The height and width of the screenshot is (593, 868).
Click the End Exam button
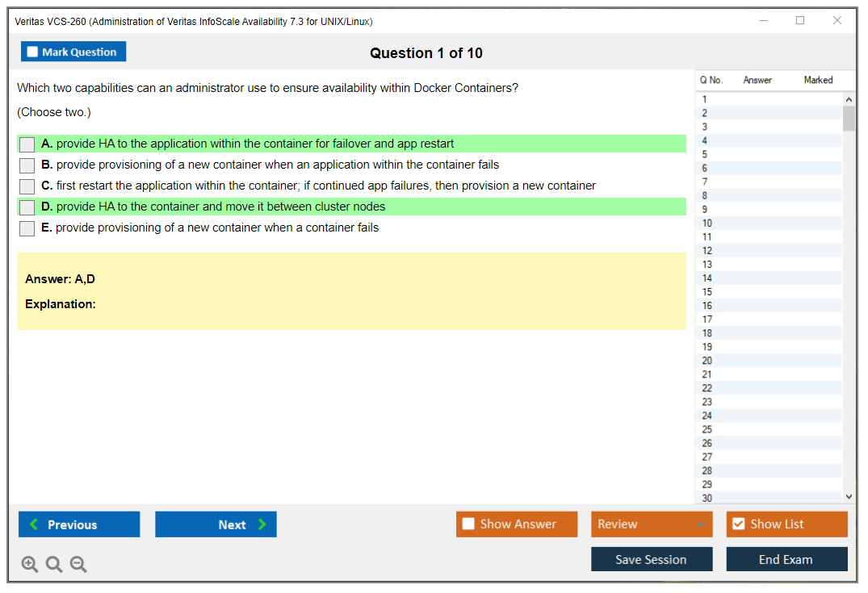pyautogui.click(x=786, y=559)
